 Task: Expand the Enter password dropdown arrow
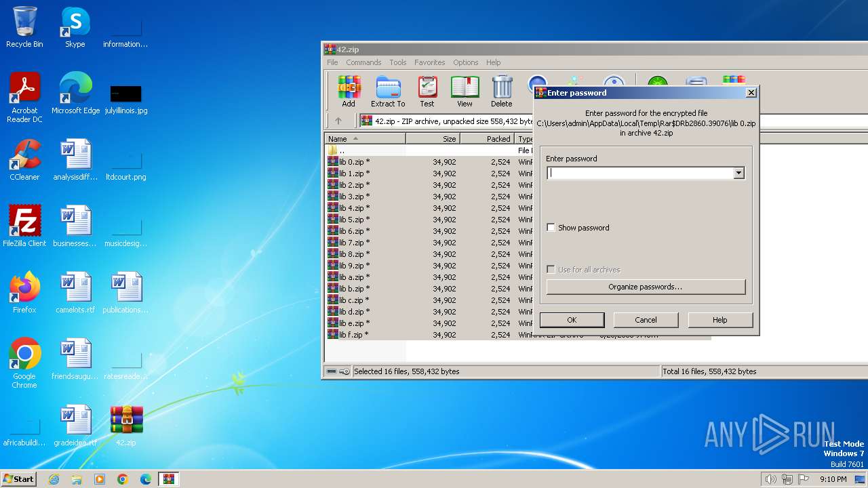click(738, 173)
